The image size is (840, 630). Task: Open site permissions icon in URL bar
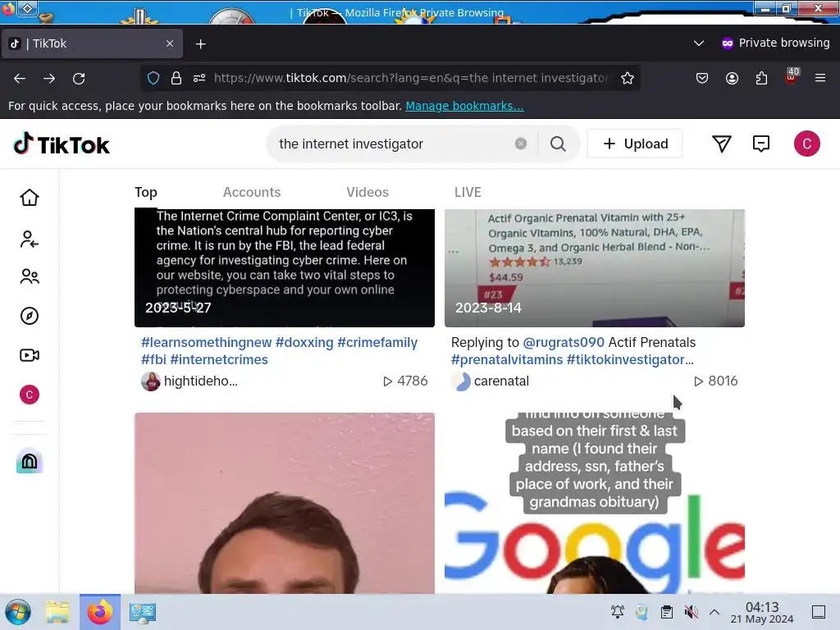(x=199, y=78)
